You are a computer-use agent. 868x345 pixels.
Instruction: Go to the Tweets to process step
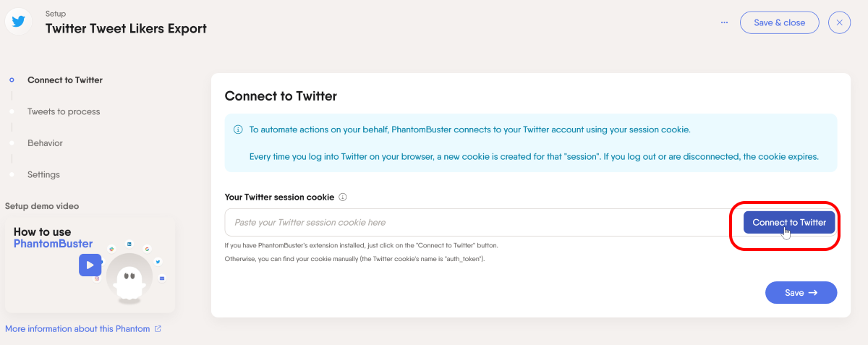(64, 112)
